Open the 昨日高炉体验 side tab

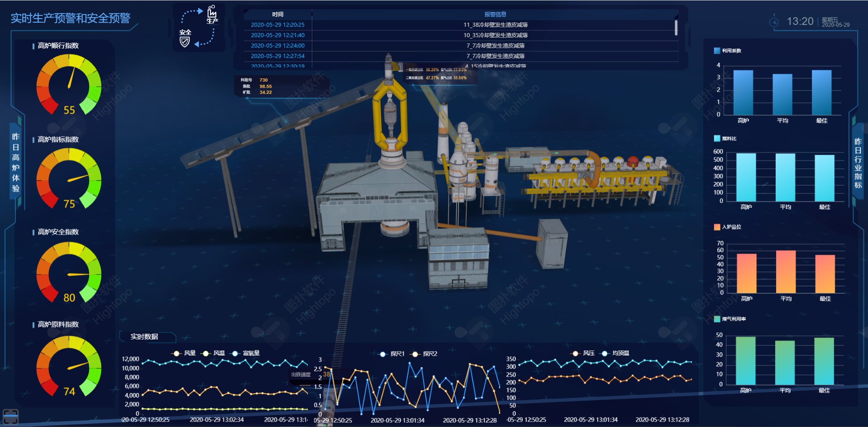pos(16,162)
